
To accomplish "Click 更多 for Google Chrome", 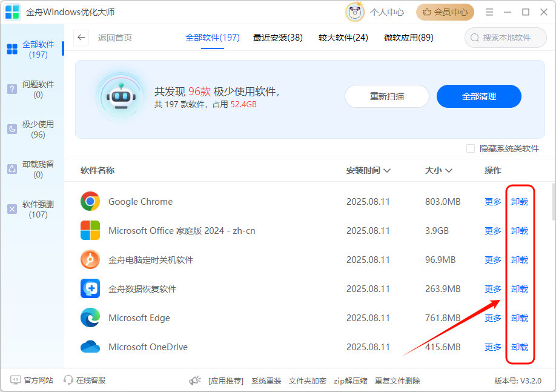I will click(x=493, y=202).
